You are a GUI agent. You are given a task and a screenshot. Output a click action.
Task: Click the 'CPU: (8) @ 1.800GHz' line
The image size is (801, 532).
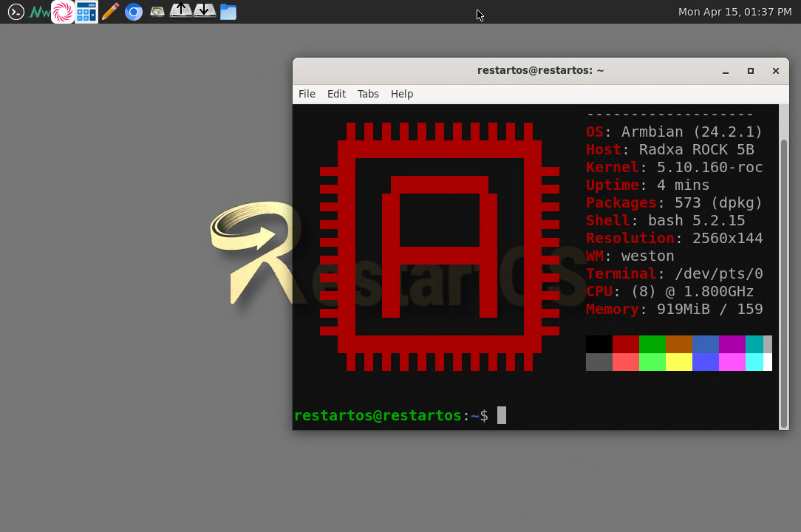click(669, 291)
